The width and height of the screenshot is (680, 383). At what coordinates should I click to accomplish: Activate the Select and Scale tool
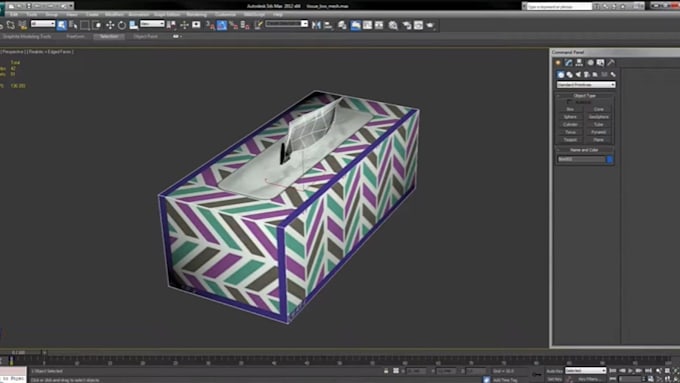coord(134,25)
